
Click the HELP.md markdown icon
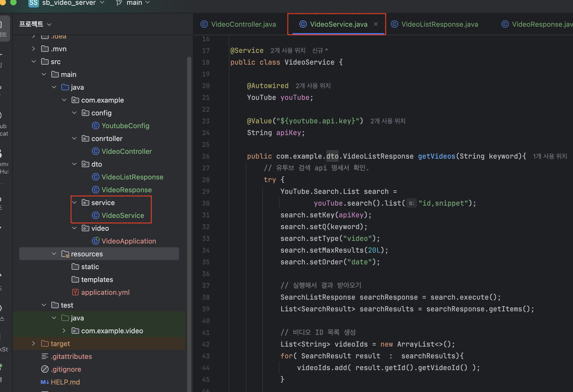[45, 382]
